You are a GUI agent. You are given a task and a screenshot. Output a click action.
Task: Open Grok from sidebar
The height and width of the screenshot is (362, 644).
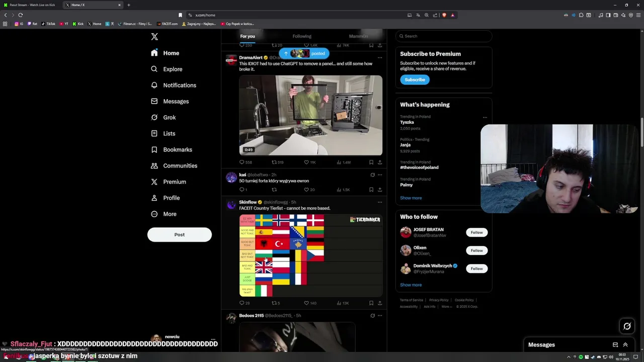point(164,117)
